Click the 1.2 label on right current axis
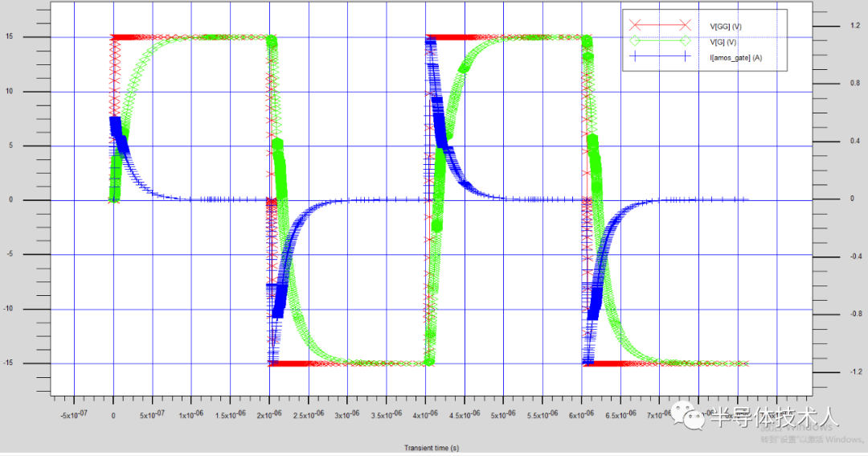 (x=855, y=26)
